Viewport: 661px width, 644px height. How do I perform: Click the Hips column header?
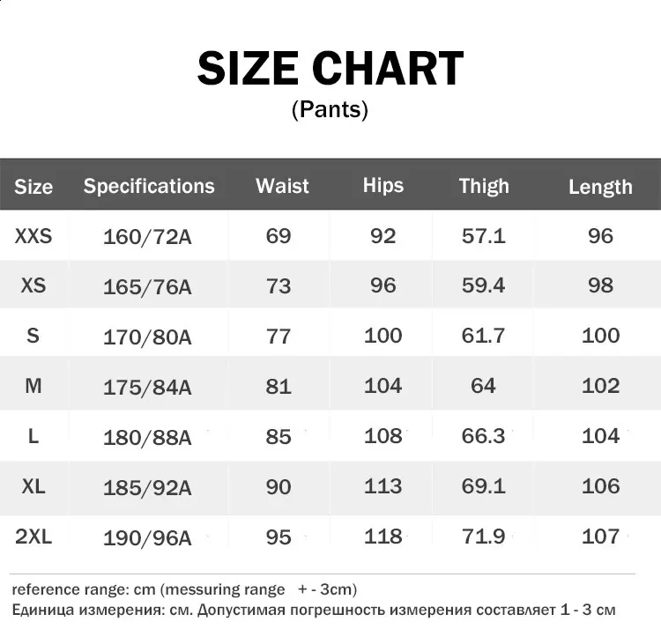tap(382, 186)
